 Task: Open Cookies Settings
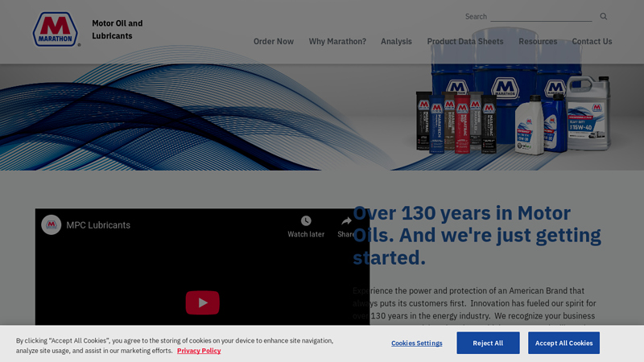416,343
